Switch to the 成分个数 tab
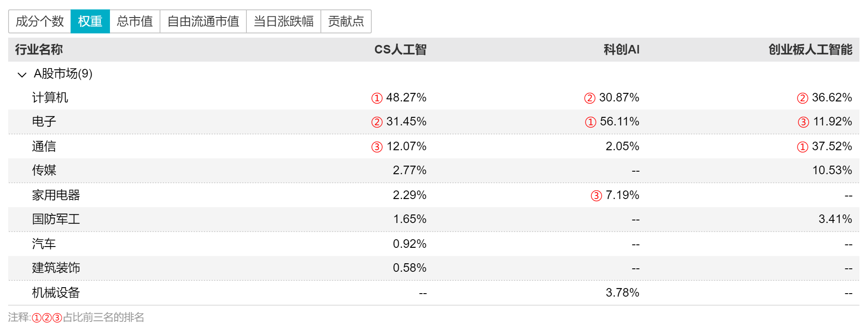868x330 pixels. point(40,21)
